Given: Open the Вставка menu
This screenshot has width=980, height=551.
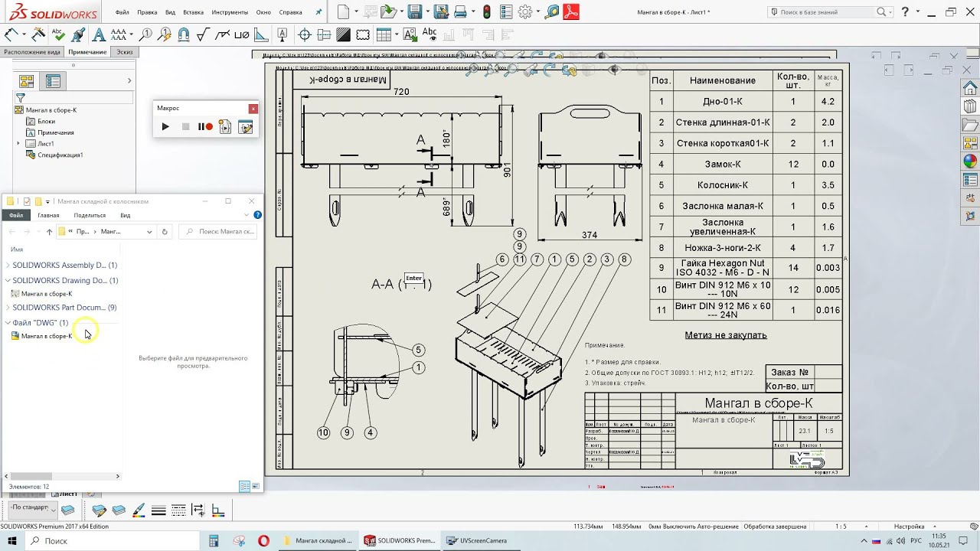Looking at the screenshot, I should point(194,12).
